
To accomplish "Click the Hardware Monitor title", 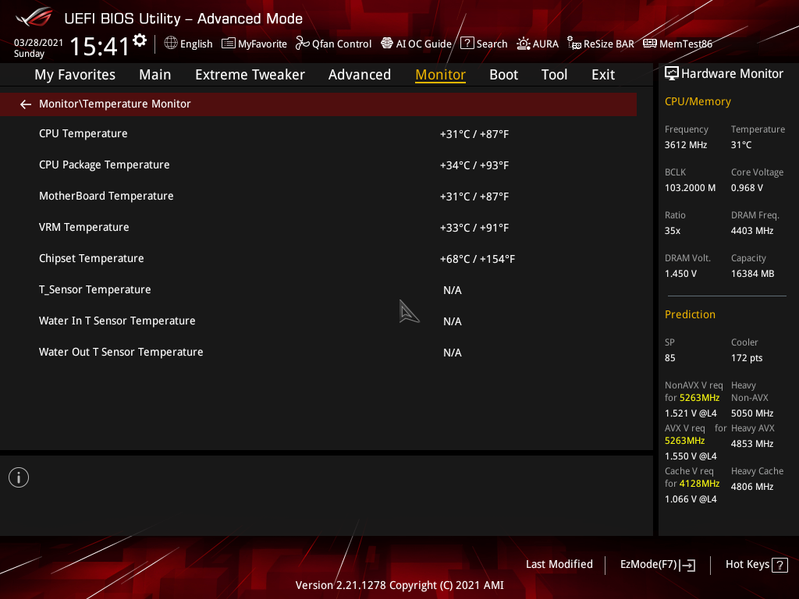I will [732, 74].
